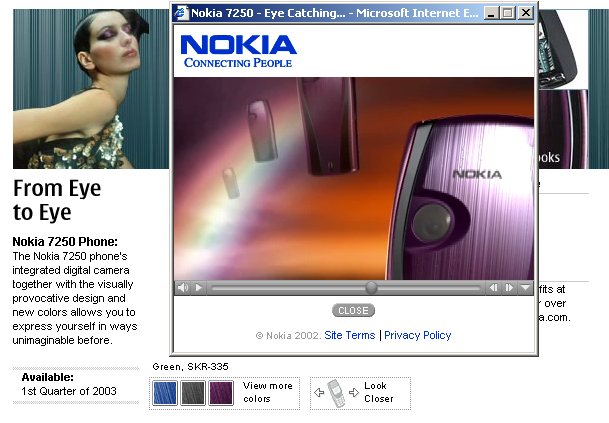The width and height of the screenshot is (609, 423).
Task: Click the 'Nokia 7250 Phone:' heading text
Action: point(65,242)
